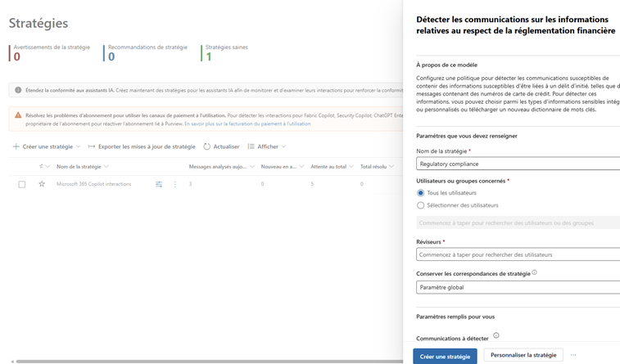Select the Tous les utilisateurs radio option
This screenshot has width=620, height=364.
pyautogui.click(x=421, y=193)
